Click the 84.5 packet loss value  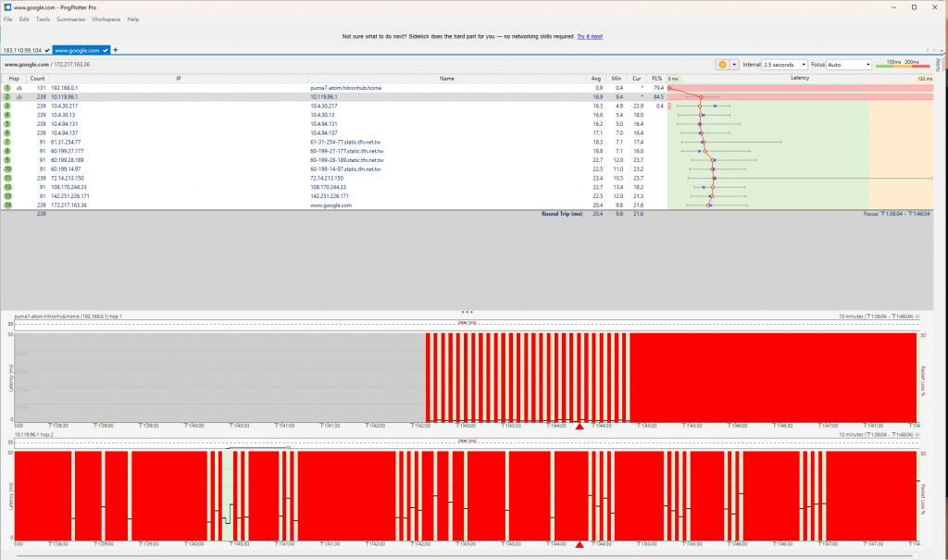(x=658, y=97)
